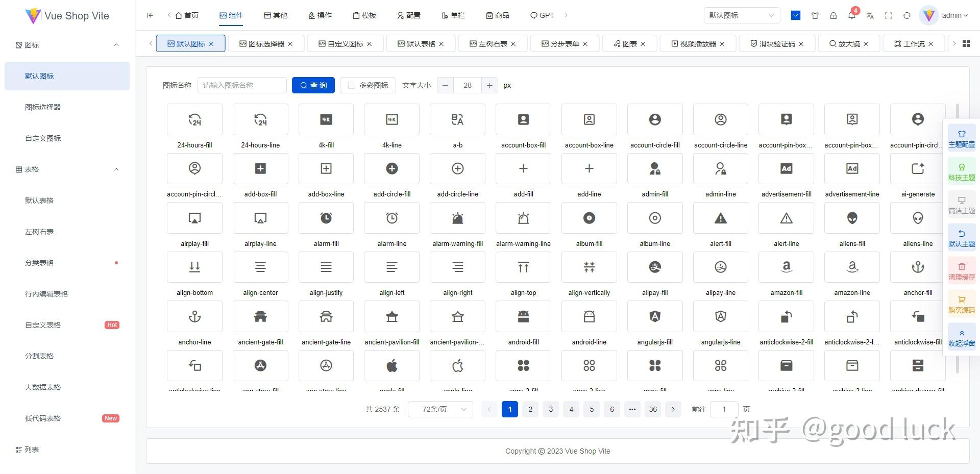Pick the aliens-fill icon
Viewport: 980px width, 474px height.
click(852, 218)
